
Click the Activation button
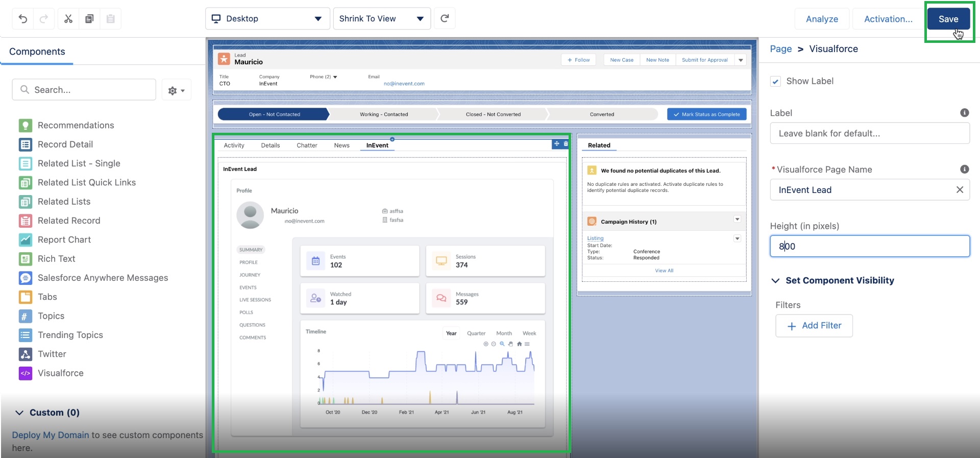[888, 19]
